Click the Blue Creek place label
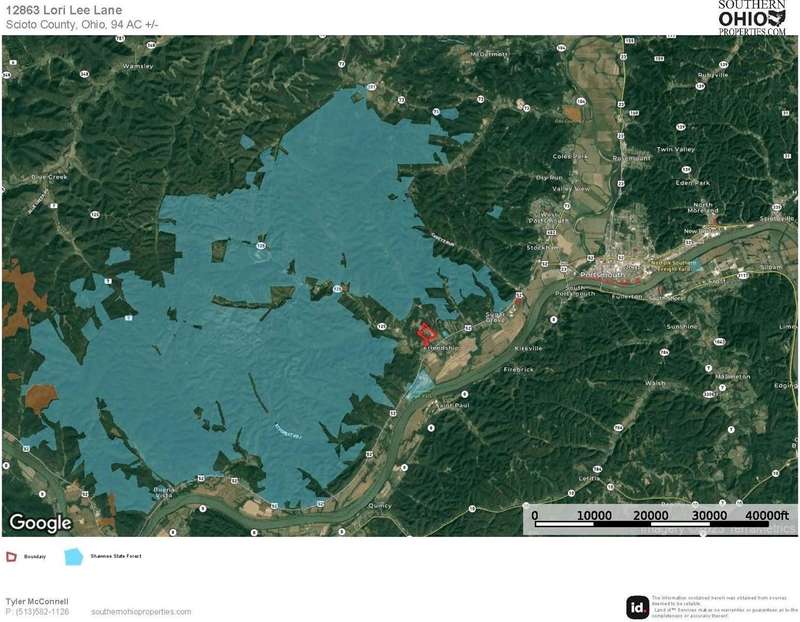The height and width of the screenshot is (622, 800). (49, 177)
